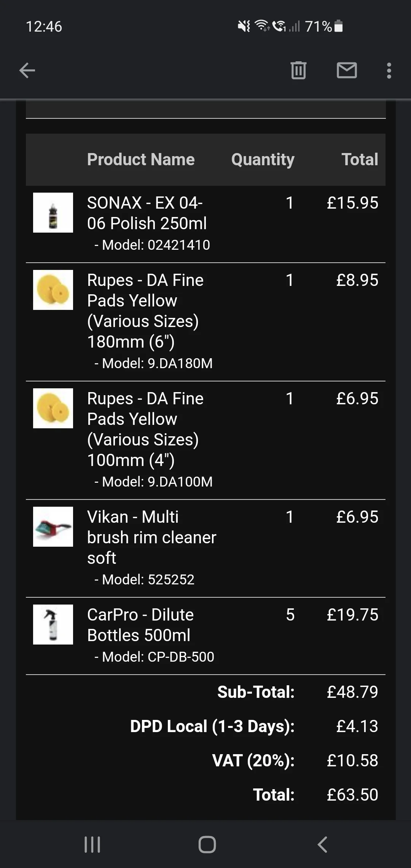Open the CarPro dilute bottle thumbnail
Image resolution: width=411 pixels, height=868 pixels.
tap(53, 624)
